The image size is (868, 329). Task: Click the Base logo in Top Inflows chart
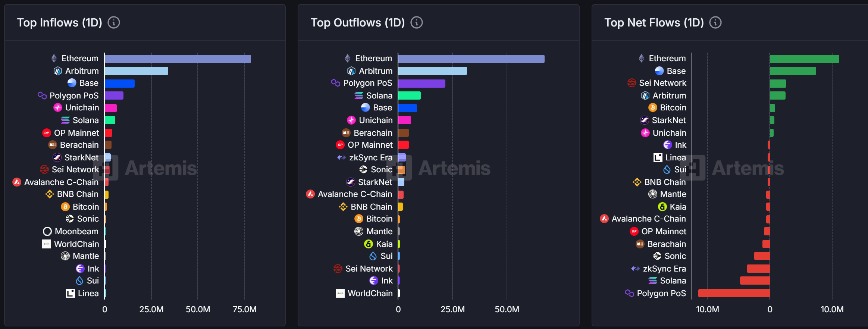click(72, 83)
